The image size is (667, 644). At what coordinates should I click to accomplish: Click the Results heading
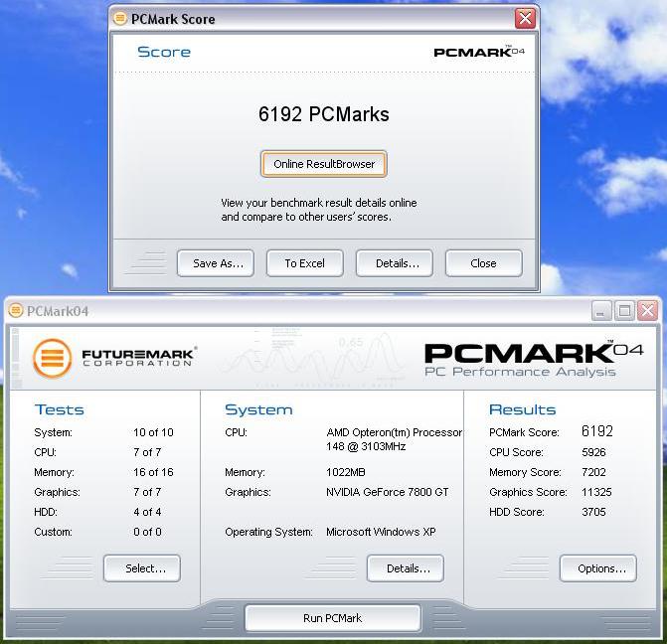point(523,409)
